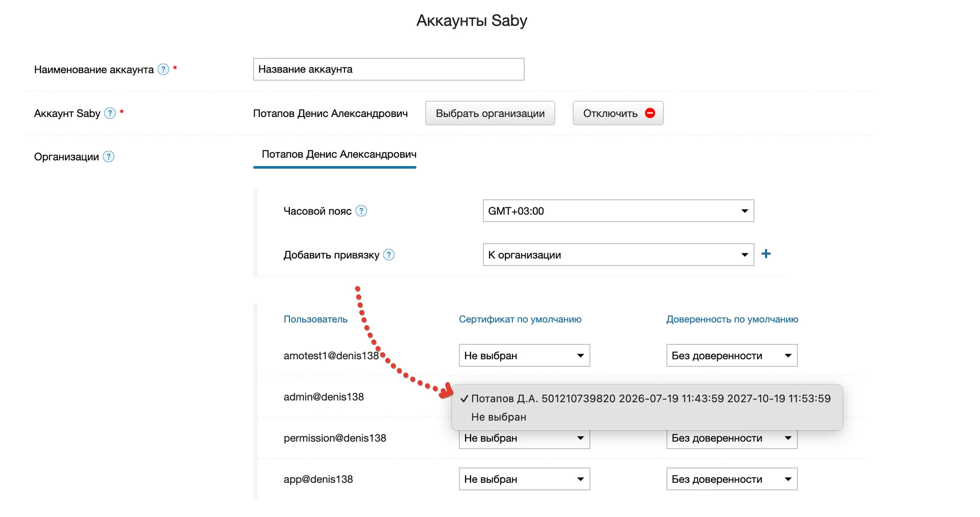Open certificate dropdown for permission@denis138
Screen dimensions: 980x517
[x=524, y=439]
